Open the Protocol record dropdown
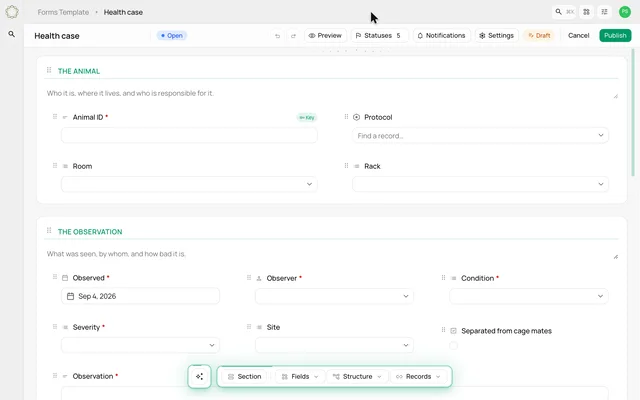Image resolution: width=640 pixels, height=400 pixels. (480, 136)
